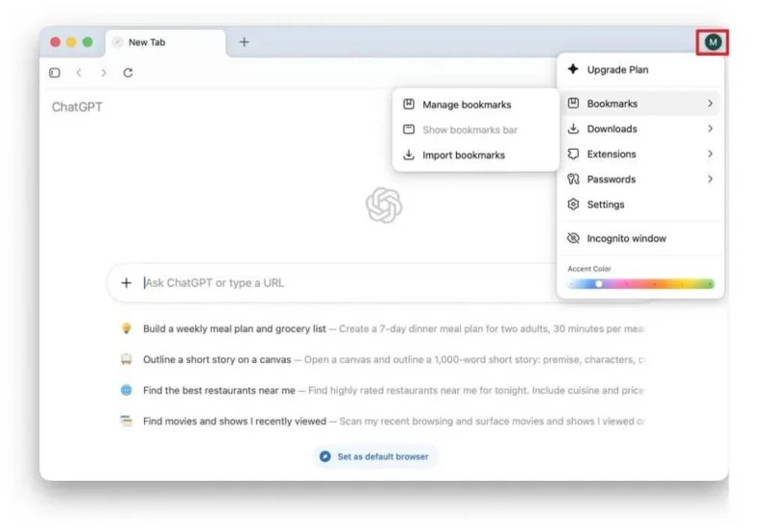This screenshot has width=768, height=532.
Task: Select the New Tab tab
Action: (x=165, y=43)
